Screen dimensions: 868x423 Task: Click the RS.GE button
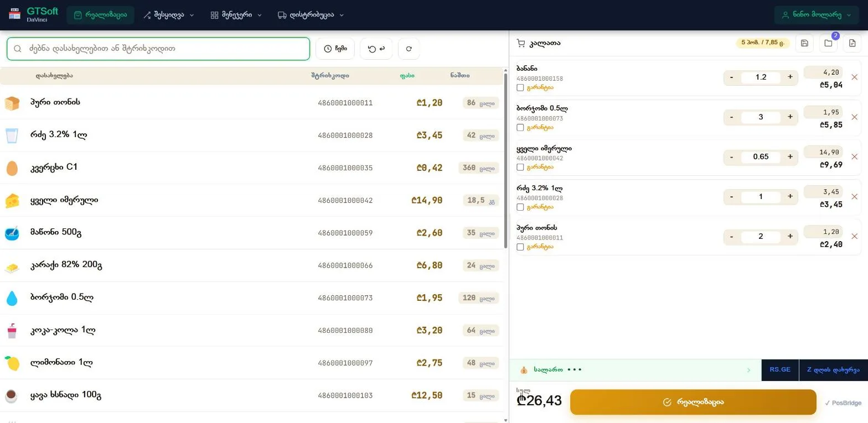pyautogui.click(x=780, y=370)
